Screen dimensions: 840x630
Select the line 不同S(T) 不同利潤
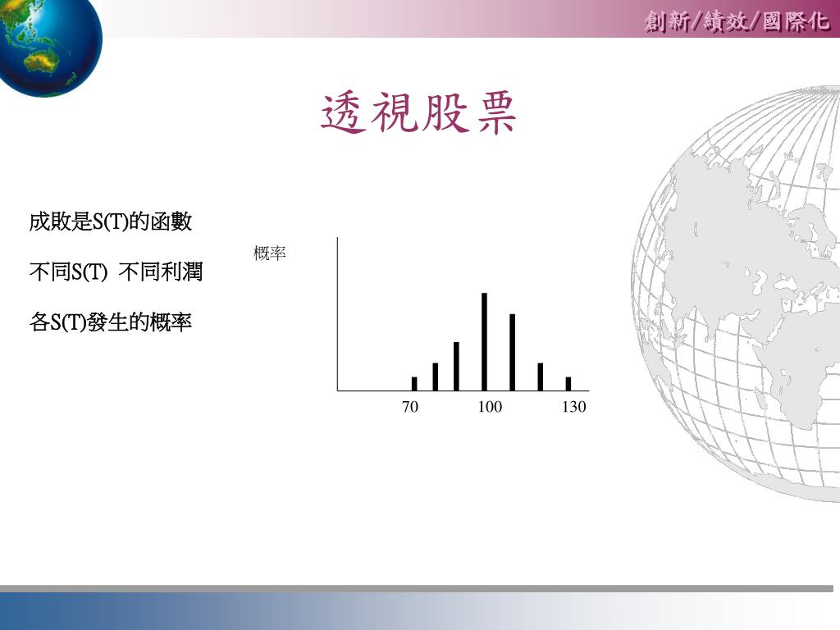click(x=116, y=272)
